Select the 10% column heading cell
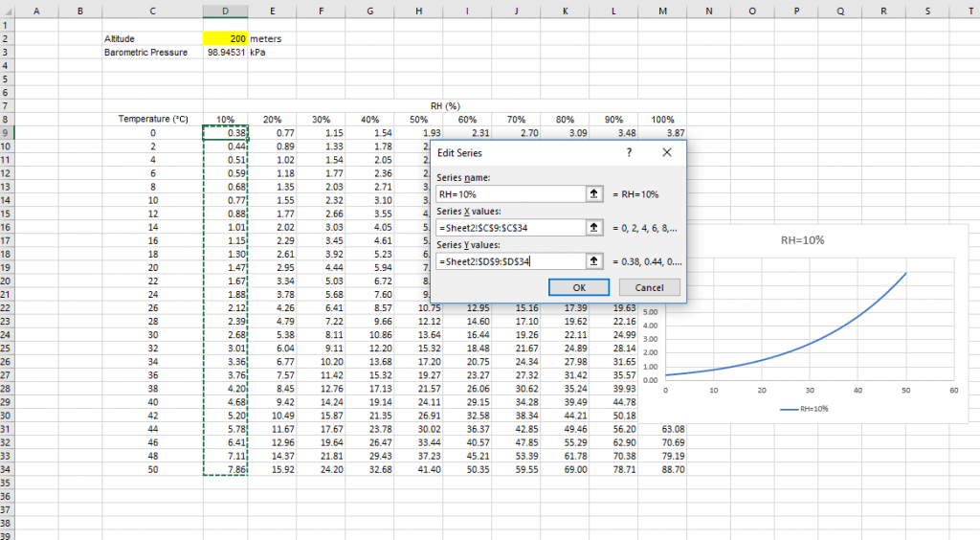The height and width of the screenshot is (540, 980). [x=225, y=119]
